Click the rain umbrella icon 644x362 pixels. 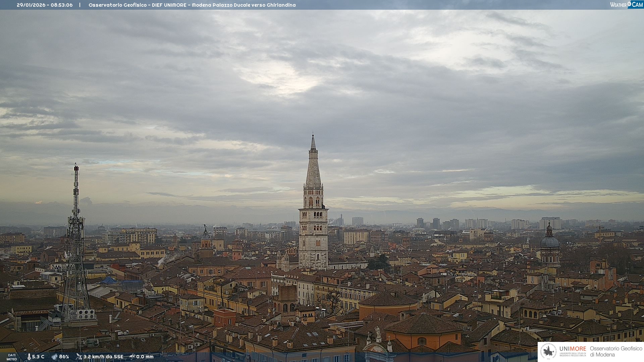[132, 357]
